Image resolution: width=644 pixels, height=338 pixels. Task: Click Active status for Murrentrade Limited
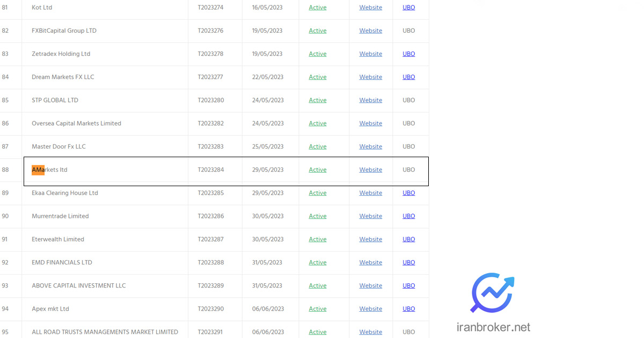(318, 216)
